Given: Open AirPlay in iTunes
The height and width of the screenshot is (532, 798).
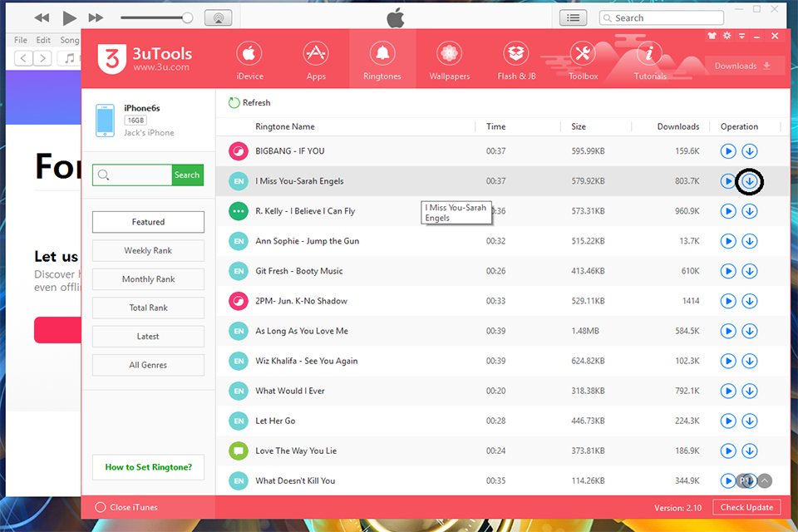Looking at the screenshot, I should 219,17.
